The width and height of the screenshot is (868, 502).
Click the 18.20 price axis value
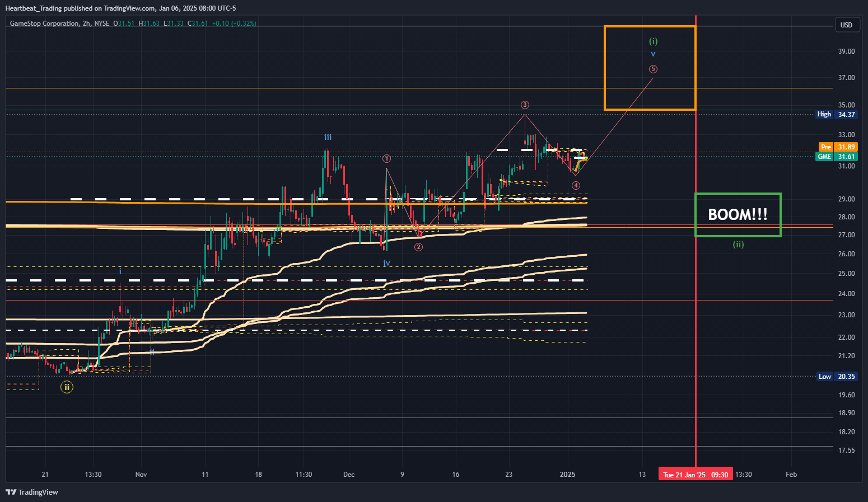(x=846, y=432)
